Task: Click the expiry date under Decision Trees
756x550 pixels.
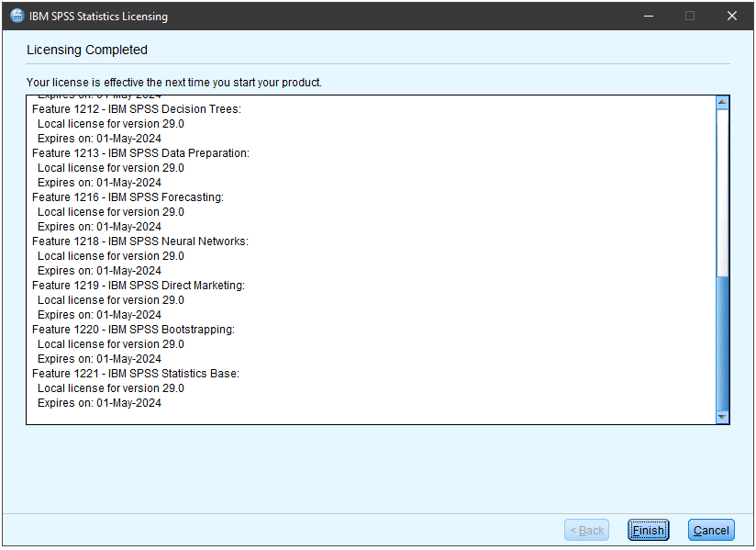Action: (x=99, y=139)
